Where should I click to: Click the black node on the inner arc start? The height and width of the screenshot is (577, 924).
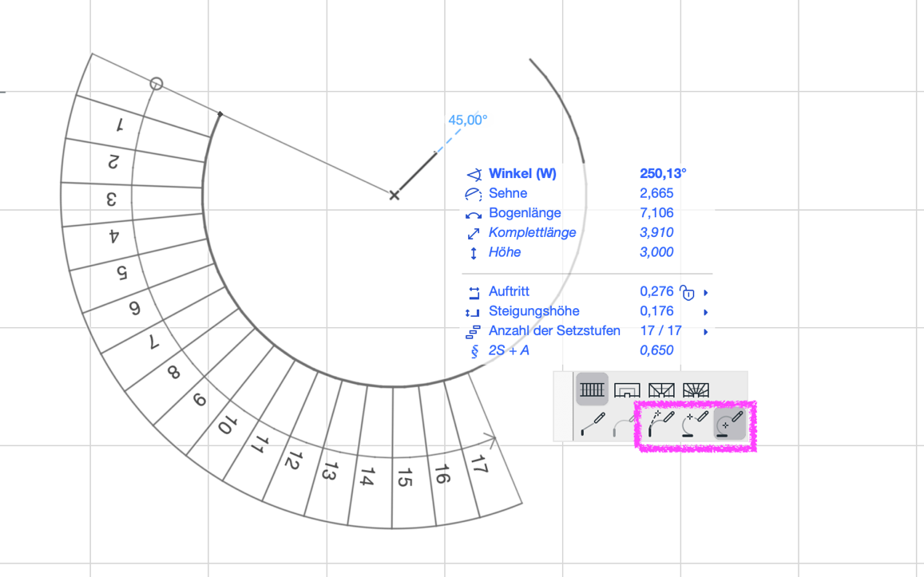[x=220, y=113]
